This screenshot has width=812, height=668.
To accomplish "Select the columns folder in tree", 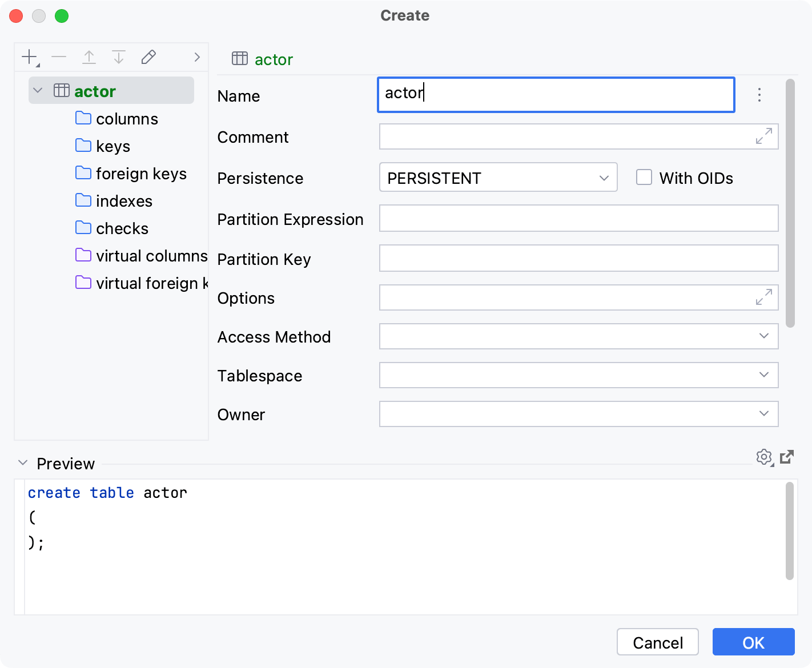I will [127, 119].
